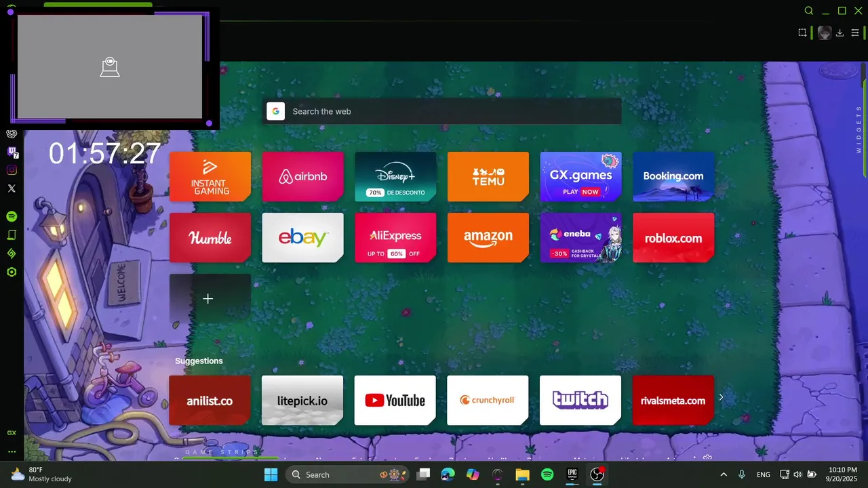Open the tab search magnifier icon
Viewport: 868px width, 488px height.
(808, 11)
